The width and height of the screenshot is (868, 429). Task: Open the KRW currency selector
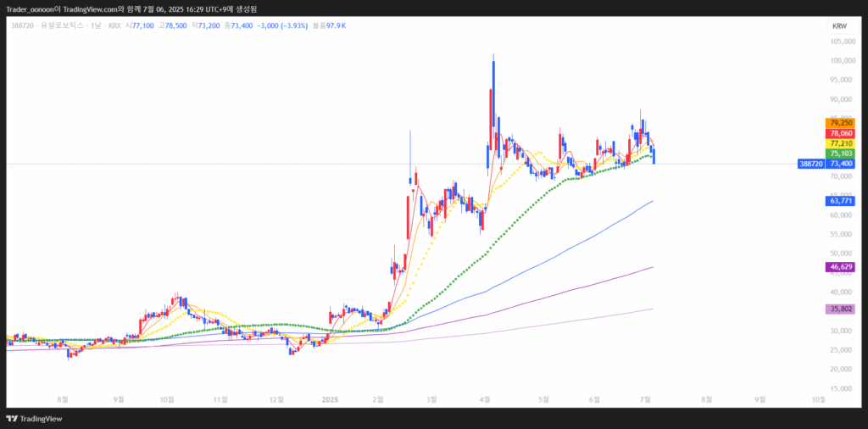click(x=839, y=26)
